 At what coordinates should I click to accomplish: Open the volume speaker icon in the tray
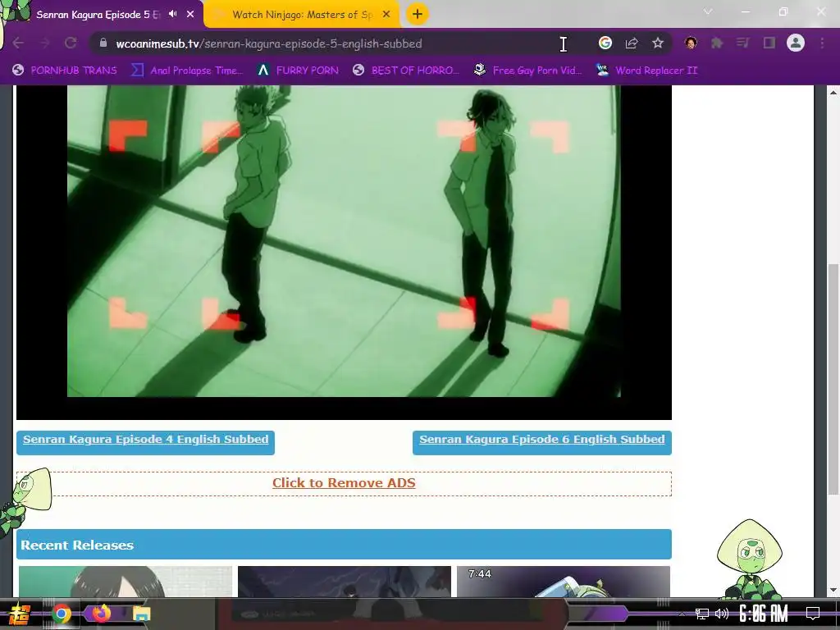pyautogui.click(x=722, y=614)
